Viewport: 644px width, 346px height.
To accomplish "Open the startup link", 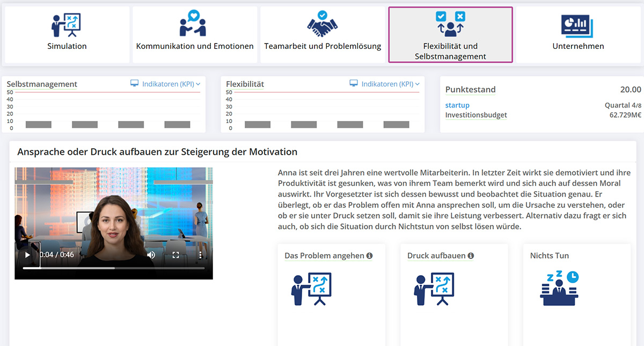I will (457, 105).
